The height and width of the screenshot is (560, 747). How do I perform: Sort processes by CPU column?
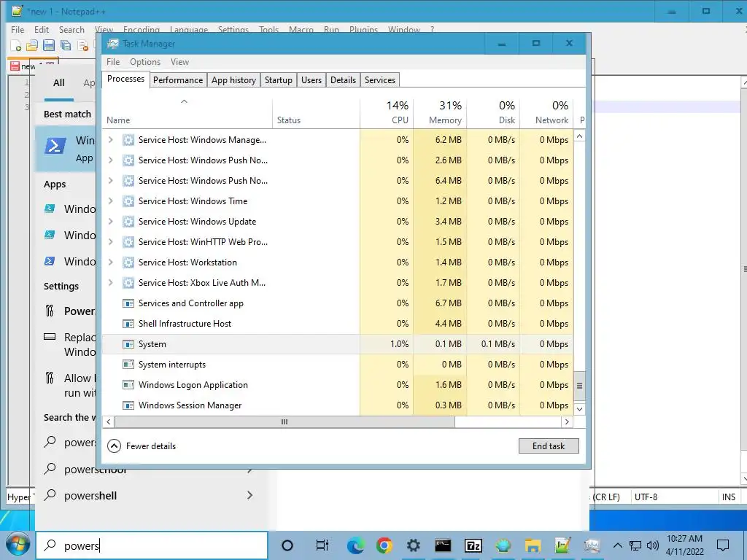[x=387, y=113]
